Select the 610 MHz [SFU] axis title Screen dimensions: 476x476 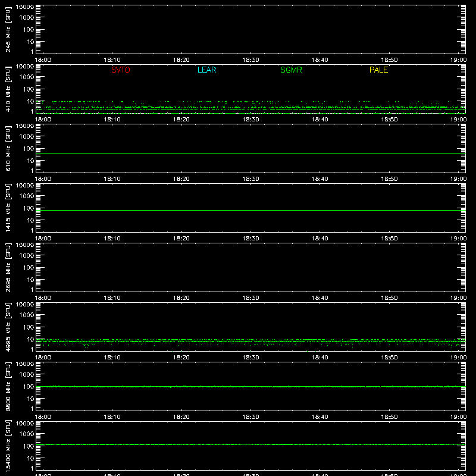(8, 148)
